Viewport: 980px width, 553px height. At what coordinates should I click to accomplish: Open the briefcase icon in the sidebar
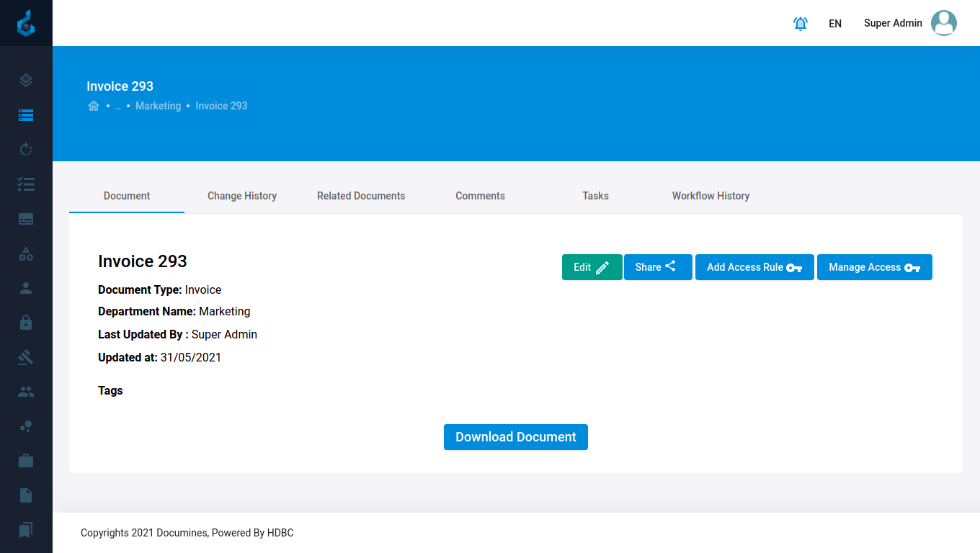[26, 461]
